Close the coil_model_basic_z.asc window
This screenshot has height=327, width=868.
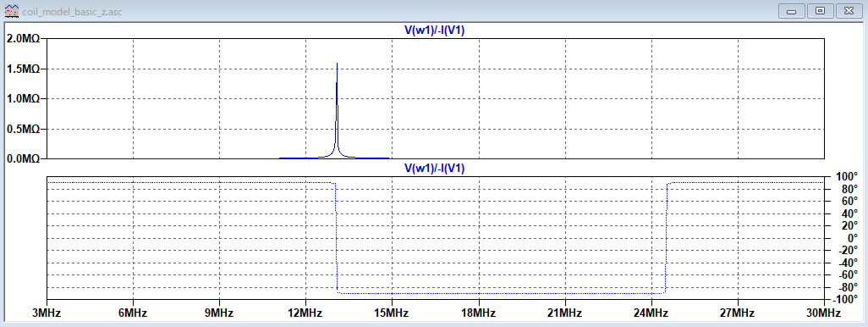coord(849,10)
